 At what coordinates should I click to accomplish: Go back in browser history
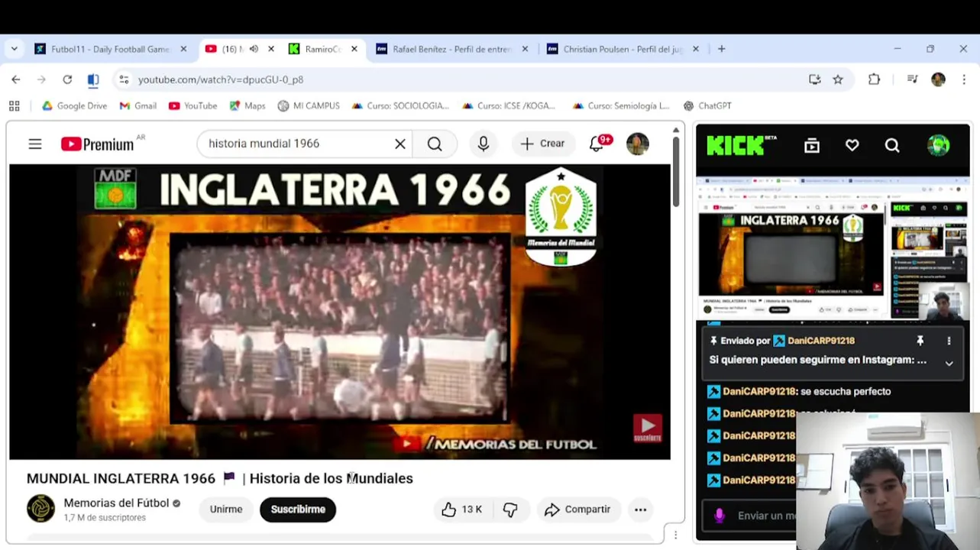tap(16, 79)
